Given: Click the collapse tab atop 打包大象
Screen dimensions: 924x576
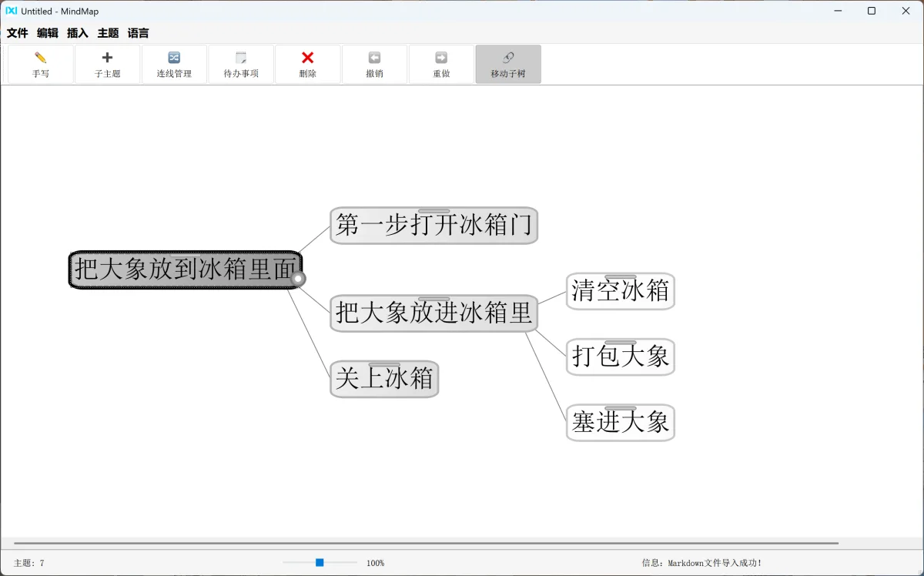Looking at the screenshot, I should coord(621,342).
